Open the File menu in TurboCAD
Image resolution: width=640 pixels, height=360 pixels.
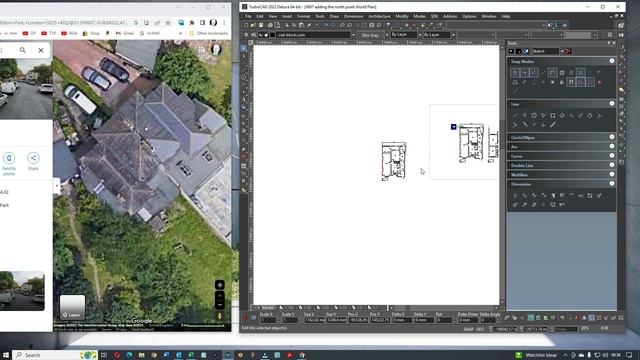pos(248,16)
